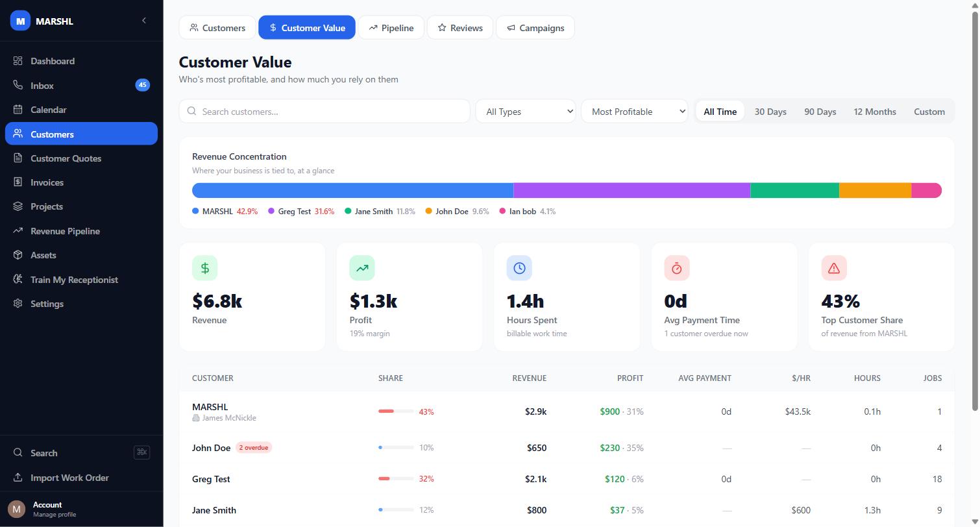Viewport: 980px width, 527px height.
Task: Click the green dollar Revenue icon
Action: [x=205, y=268]
